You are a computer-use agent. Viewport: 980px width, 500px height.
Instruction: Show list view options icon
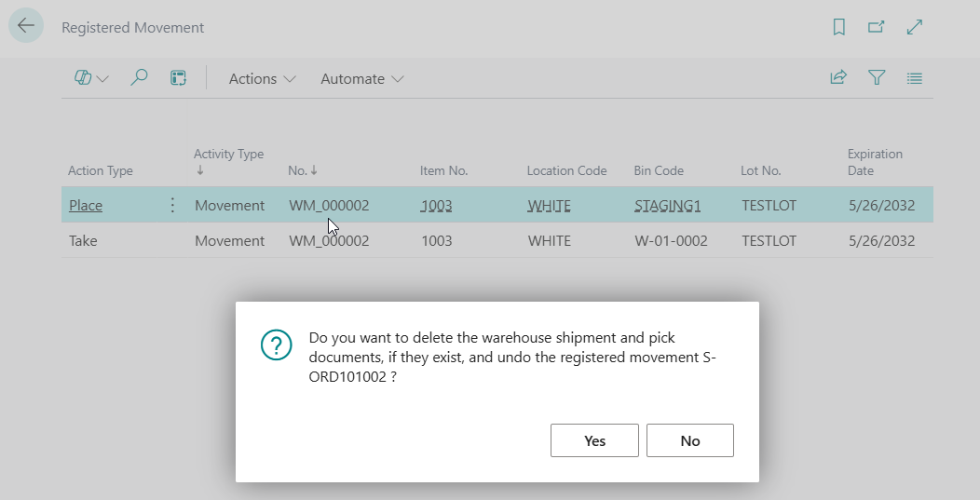tap(915, 79)
